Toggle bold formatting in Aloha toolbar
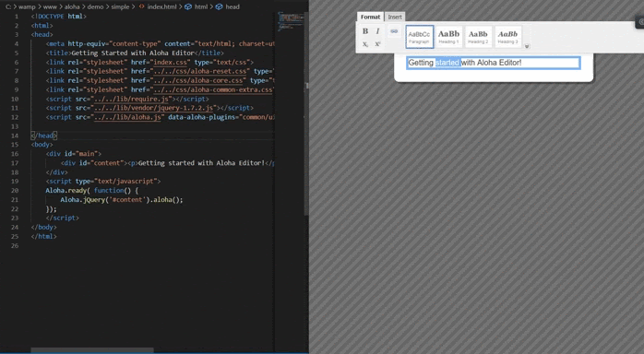Image resolution: width=644 pixels, height=354 pixels. (x=365, y=31)
